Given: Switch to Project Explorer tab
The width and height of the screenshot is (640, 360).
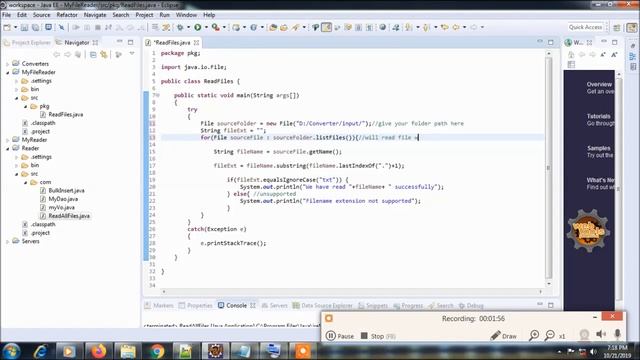Looking at the screenshot, I should [x=27, y=42].
